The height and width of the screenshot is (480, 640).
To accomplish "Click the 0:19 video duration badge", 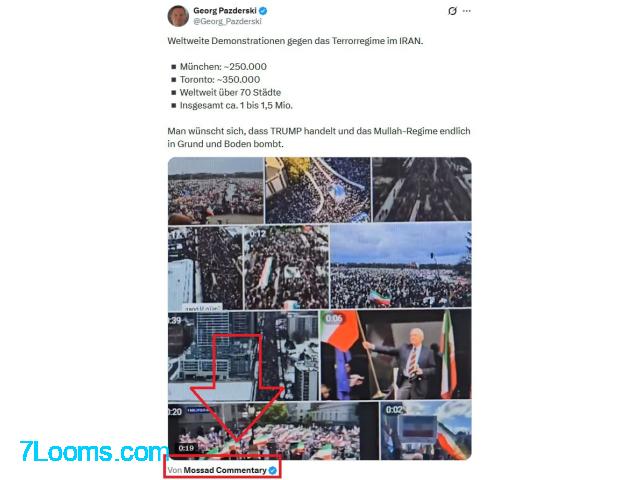I will click(186, 448).
